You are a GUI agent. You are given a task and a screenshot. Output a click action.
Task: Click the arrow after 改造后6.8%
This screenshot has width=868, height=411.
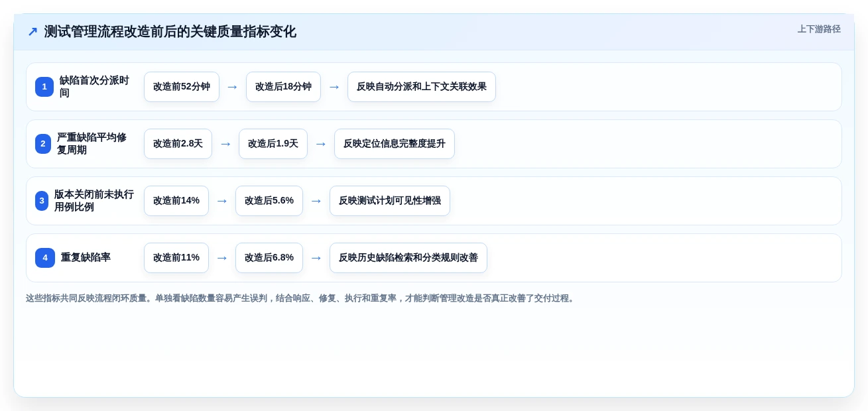316,258
